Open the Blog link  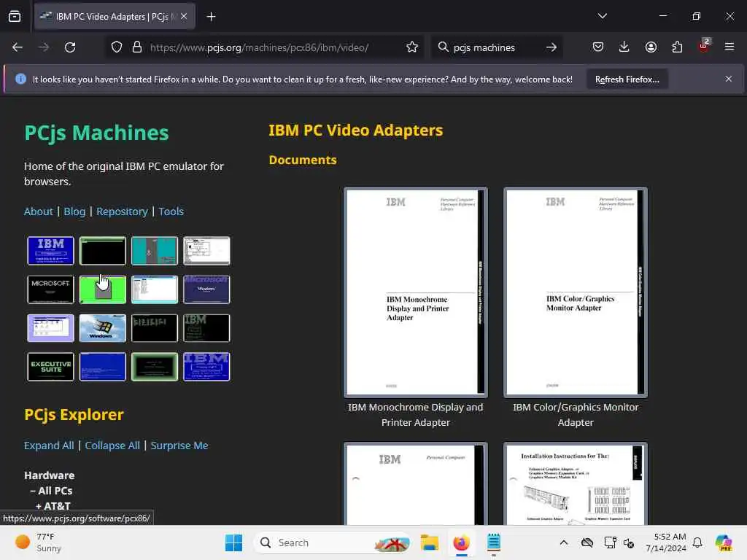[x=74, y=211]
